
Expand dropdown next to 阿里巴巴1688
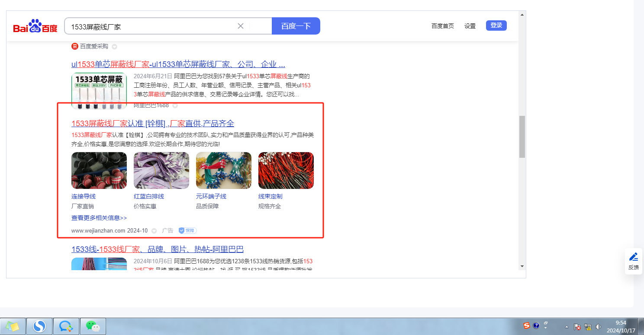point(175,105)
